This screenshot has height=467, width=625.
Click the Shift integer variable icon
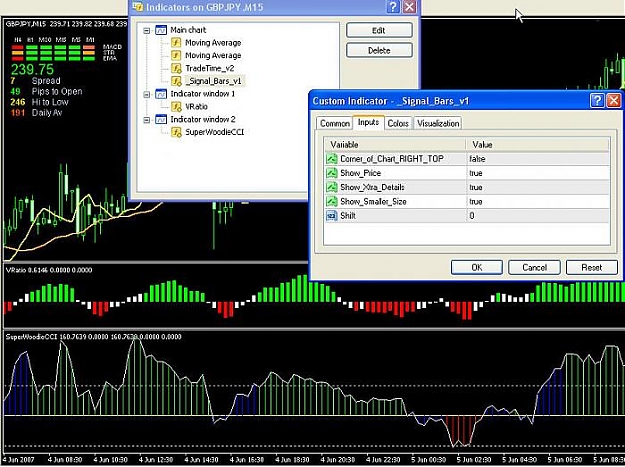coord(332,216)
